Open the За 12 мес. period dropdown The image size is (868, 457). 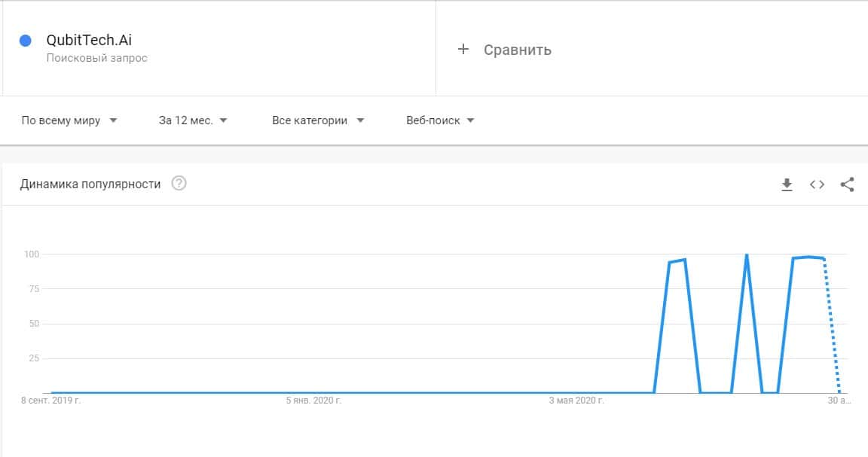(x=193, y=120)
